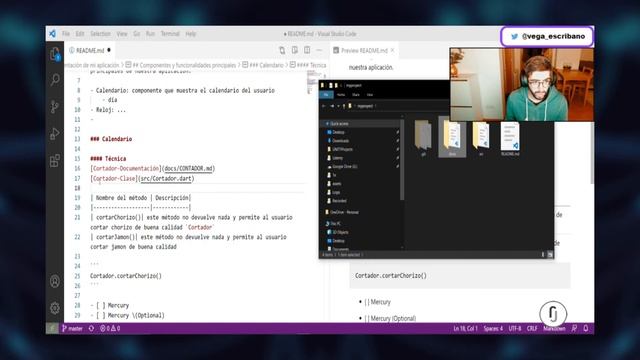Open the Edit menu
Screen dimensions: 640x360
tap(80, 33)
